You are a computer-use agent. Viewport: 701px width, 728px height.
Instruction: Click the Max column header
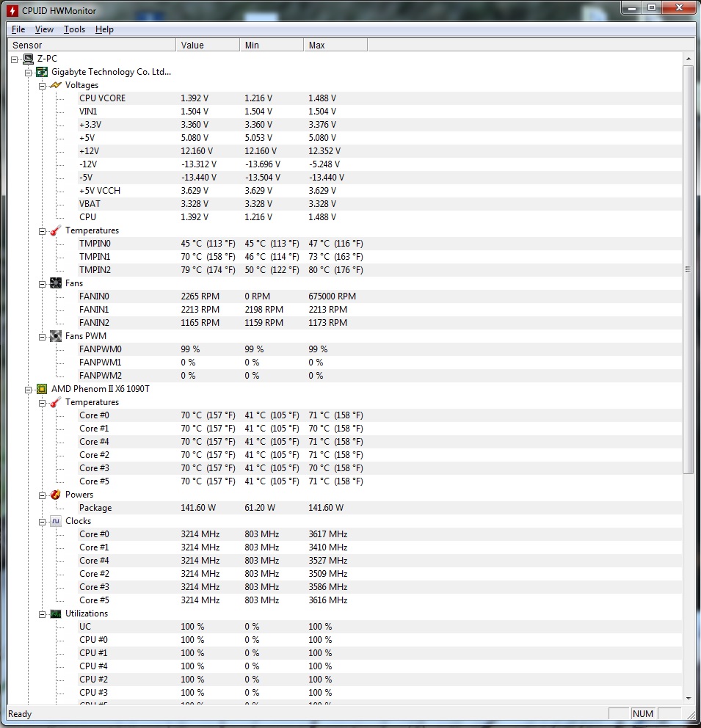coord(335,45)
